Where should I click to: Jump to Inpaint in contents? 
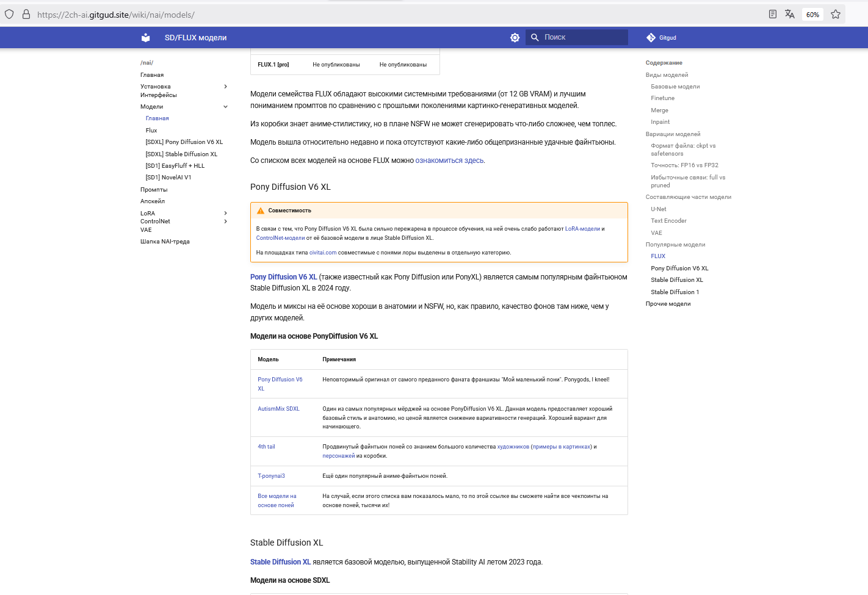660,122
